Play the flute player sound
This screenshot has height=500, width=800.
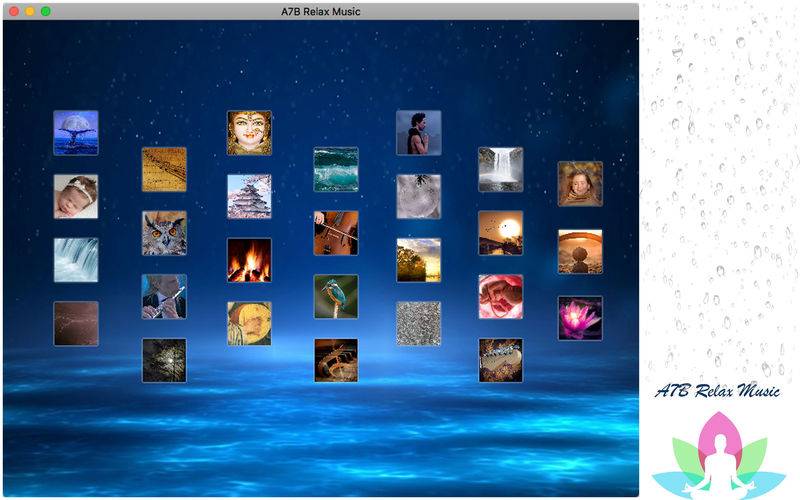(164, 296)
